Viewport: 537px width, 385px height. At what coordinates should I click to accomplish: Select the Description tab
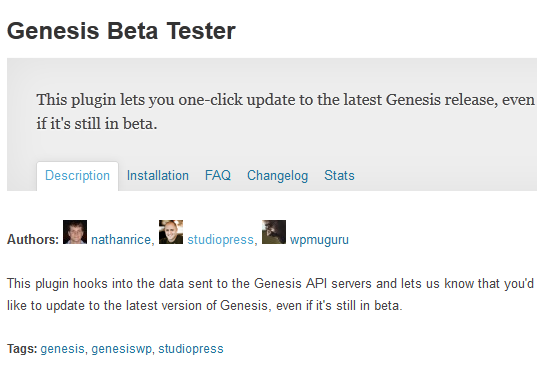77,176
